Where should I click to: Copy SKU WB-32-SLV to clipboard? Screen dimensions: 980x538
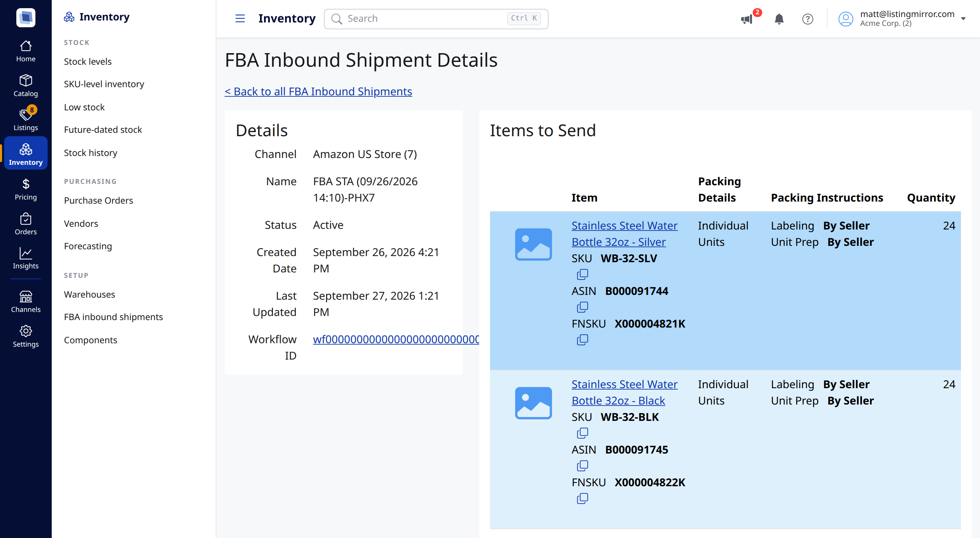pyautogui.click(x=583, y=274)
